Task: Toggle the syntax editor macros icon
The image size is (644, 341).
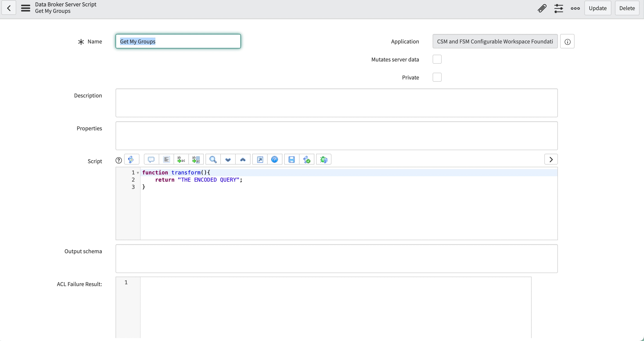Action: pos(131,159)
